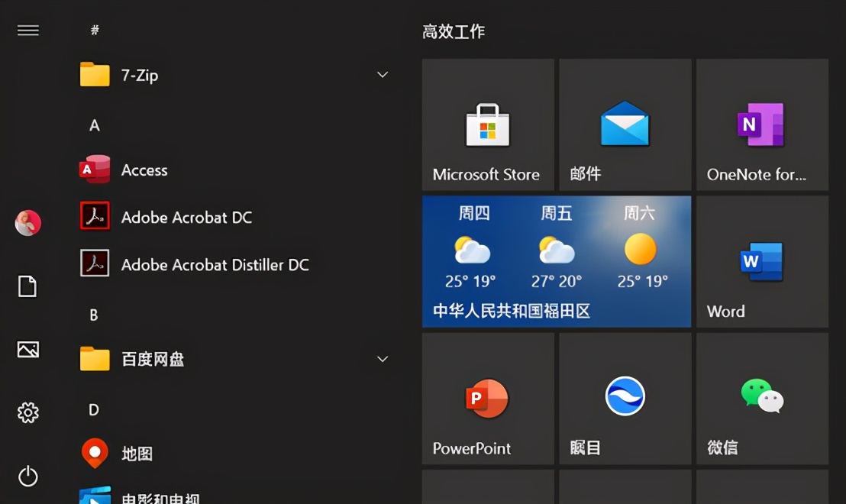
Task: Open the WeChat (微信) tile
Action: (761, 398)
